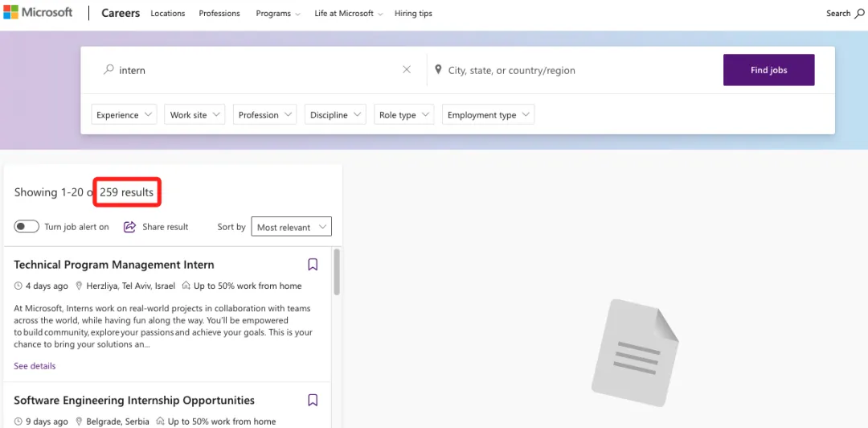Toggle the job alert switch on
This screenshot has height=428, width=868.
pos(27,227)
